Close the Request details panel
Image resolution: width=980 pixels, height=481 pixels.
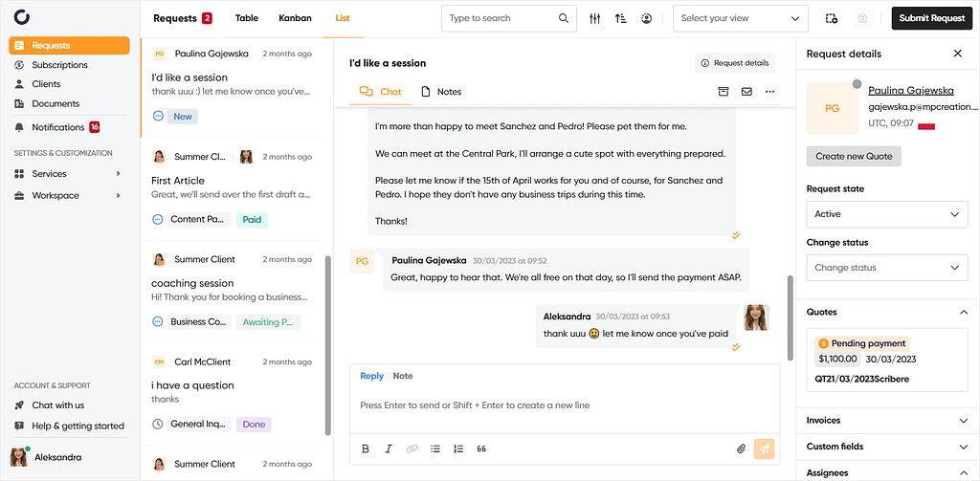[x=957, y=54]
